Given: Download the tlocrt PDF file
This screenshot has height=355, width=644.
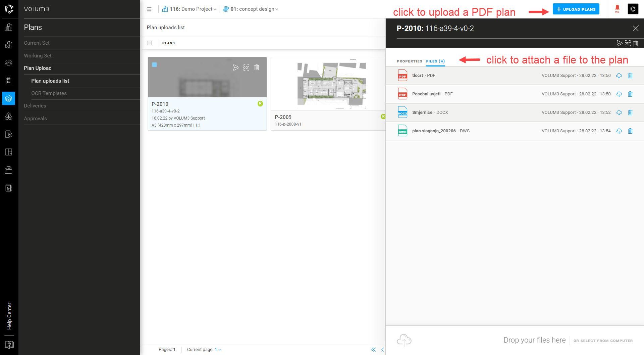Looking at the screenshot, I should [619, 76].
